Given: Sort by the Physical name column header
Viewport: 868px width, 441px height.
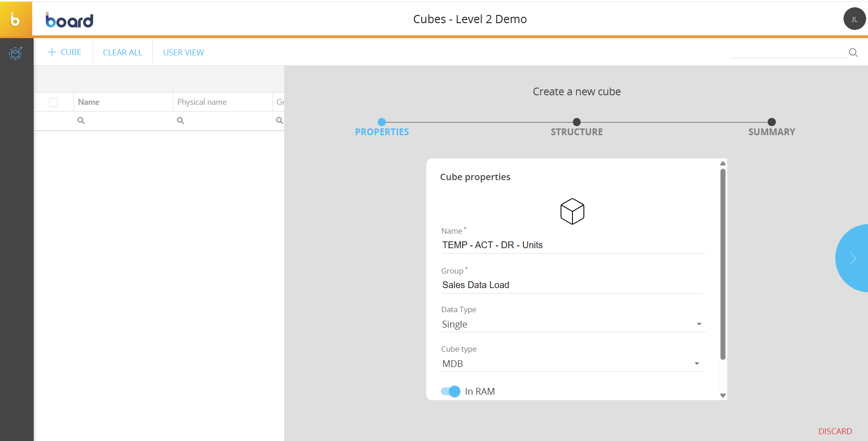Looking at the screenshot, I should (222, 102).
